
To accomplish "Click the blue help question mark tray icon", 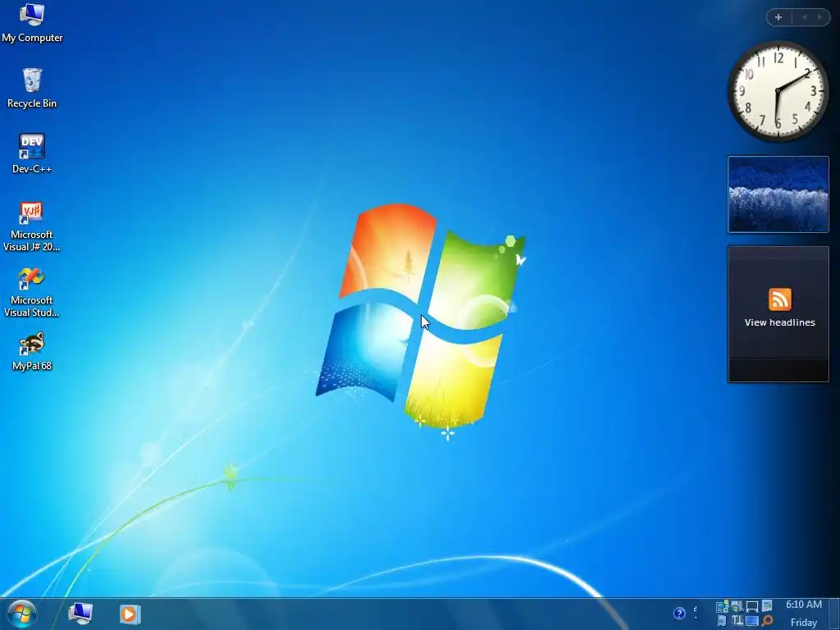I will click(x=679, y=614).
